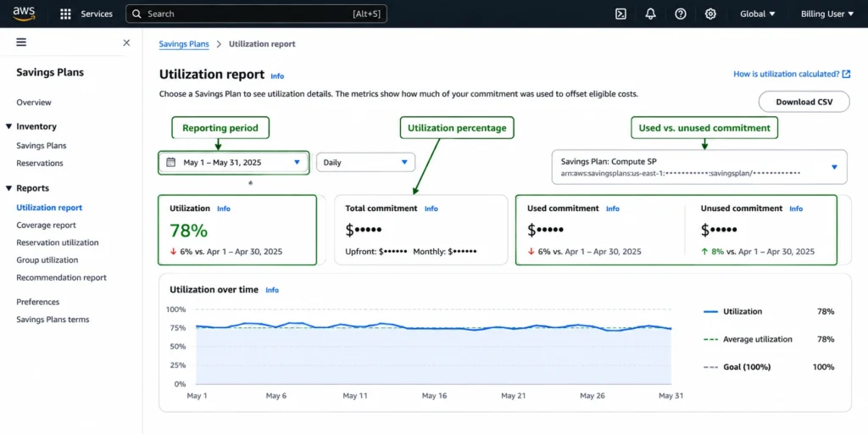This screenshot has height=434, width=868.
Task: Open the Services grid menu icon
Action: 65,14
